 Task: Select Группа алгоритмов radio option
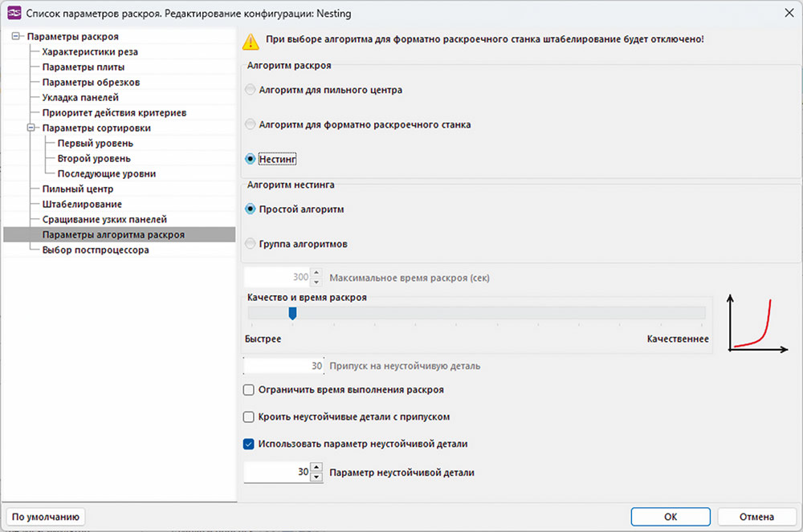[250, 243]
